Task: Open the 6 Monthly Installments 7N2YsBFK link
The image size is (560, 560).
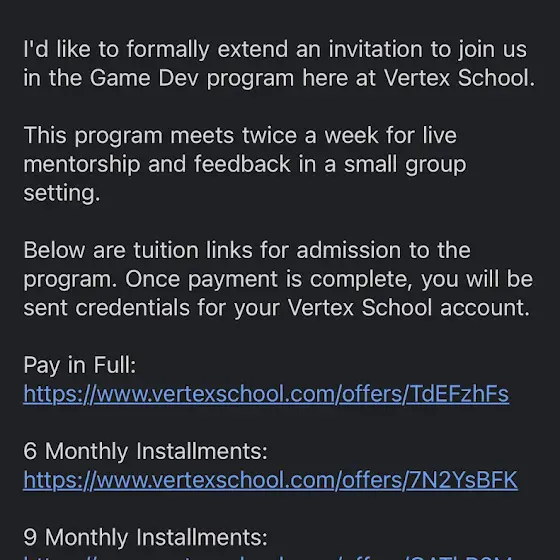Action: point(270,480)
